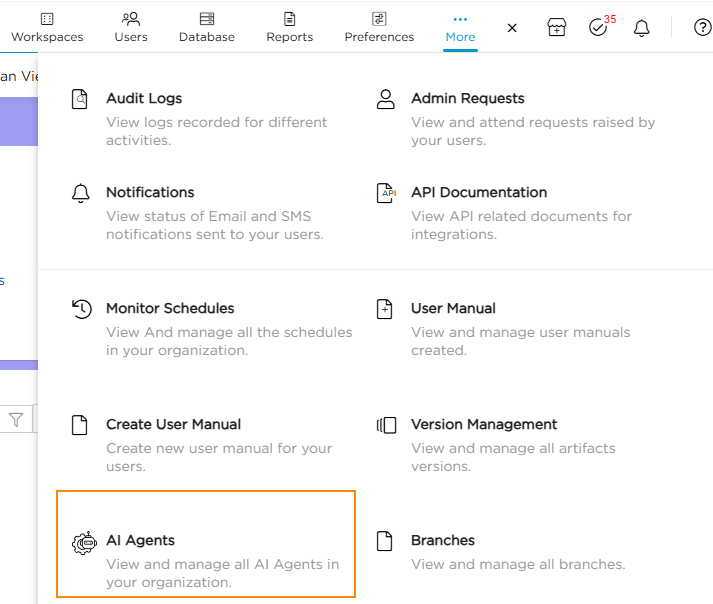Open the Admin Requests menu entry

pyautogui.click(x=467, y=99)
